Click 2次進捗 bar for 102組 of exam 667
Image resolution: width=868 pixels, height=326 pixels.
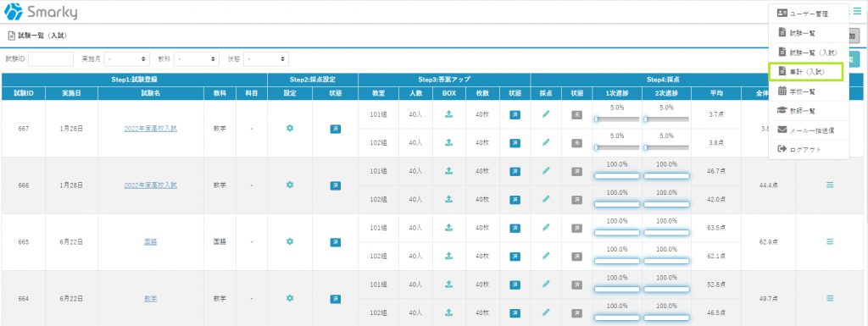[x=666, y=147]
